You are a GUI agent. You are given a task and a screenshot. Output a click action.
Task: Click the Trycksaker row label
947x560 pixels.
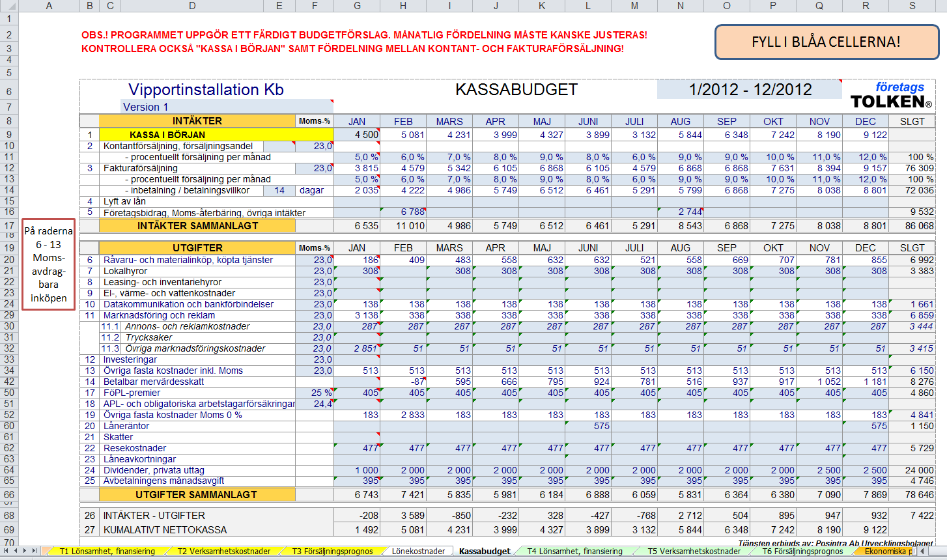(x=149, y=337)
